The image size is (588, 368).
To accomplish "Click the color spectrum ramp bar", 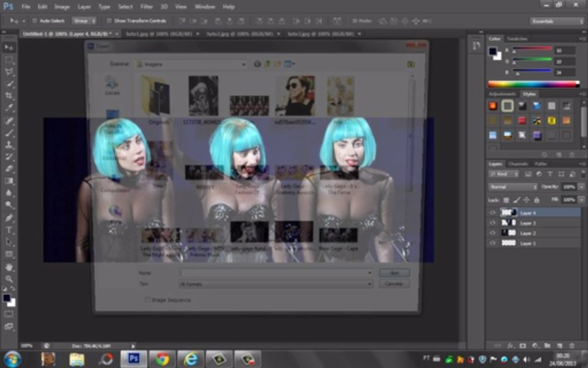I will click(533, 84).
